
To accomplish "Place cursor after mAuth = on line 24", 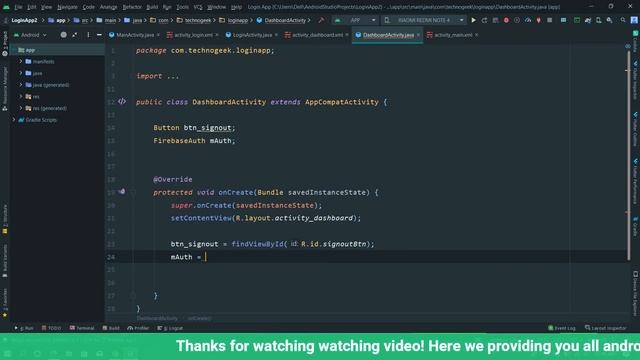I will point(206,257).
